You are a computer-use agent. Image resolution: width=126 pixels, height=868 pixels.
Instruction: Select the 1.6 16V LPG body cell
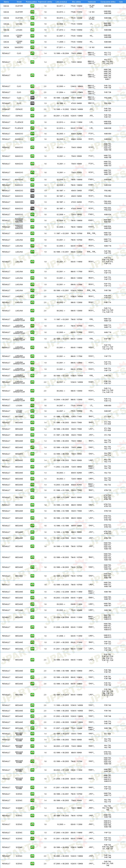click(91, 6)
